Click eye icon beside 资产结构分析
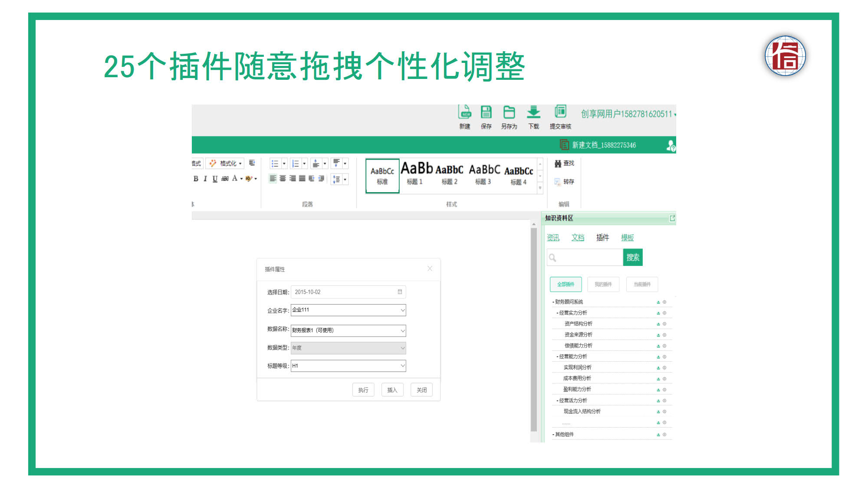The width and height of the screenshot is (868, 488). (x=664, y=324)
